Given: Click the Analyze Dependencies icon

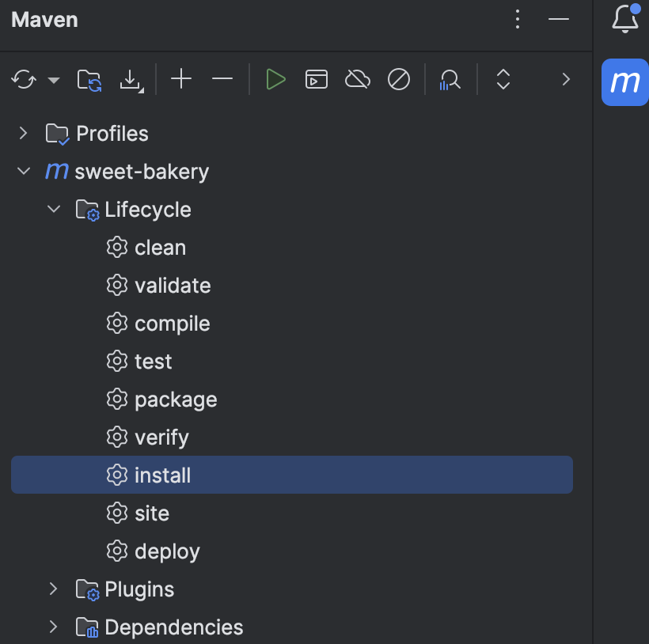Looking at the screenshot, I should click(450, 79).
